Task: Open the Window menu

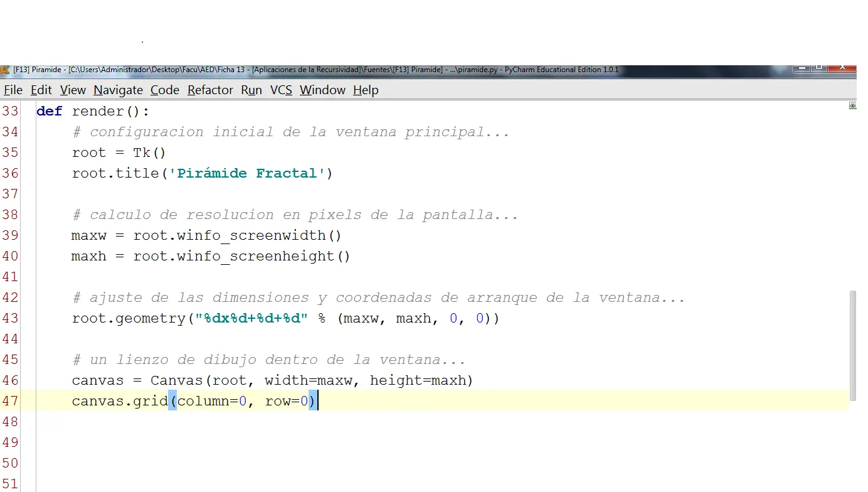Action: (322, 90)
